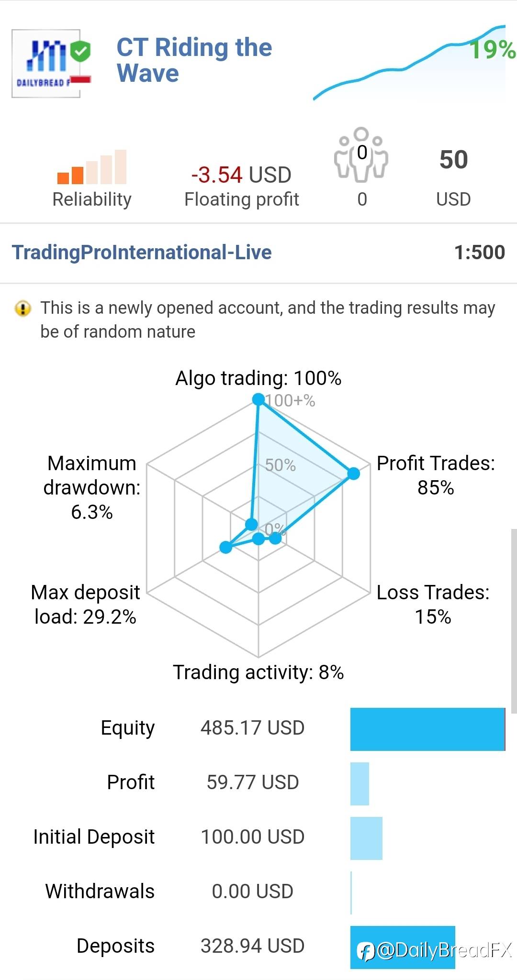Tap the yellow warning exclamation icon
The height and width of the screenshot is (980, 517).
click(23, 308)
